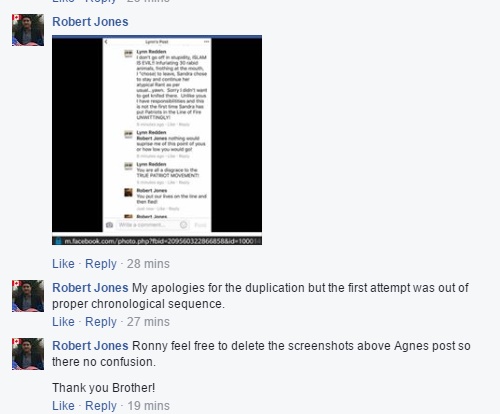Reply to the comment posted 27 mins ago
The image size is (500, 414).
point(101,322)
